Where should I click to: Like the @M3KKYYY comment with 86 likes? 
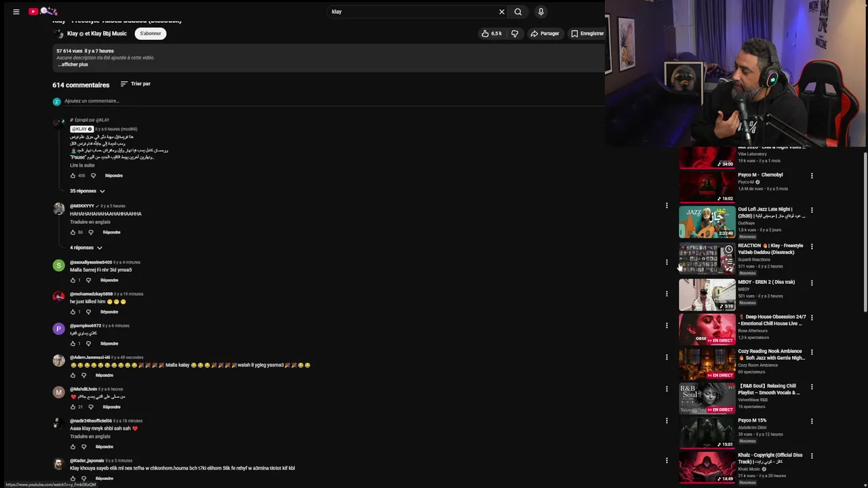point(73,232)
